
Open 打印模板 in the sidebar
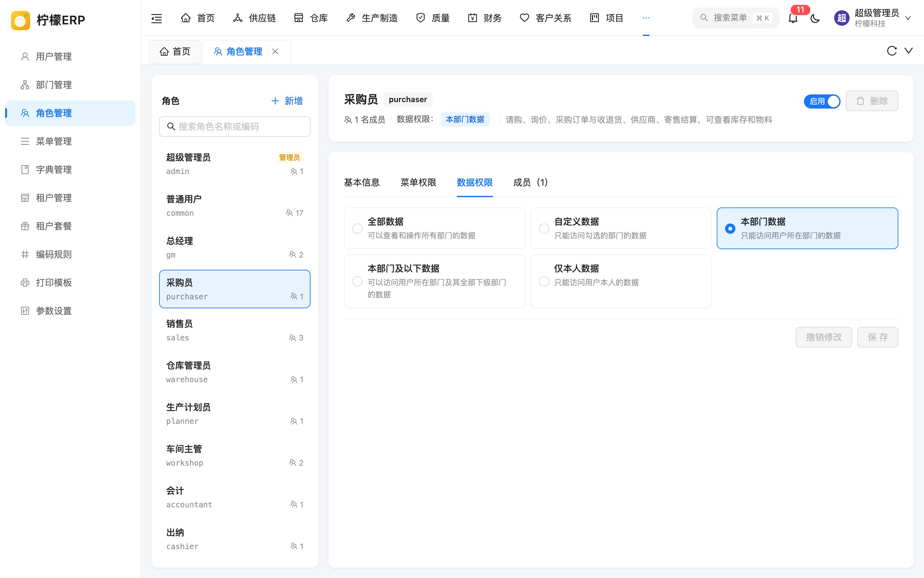pos(70,283)
